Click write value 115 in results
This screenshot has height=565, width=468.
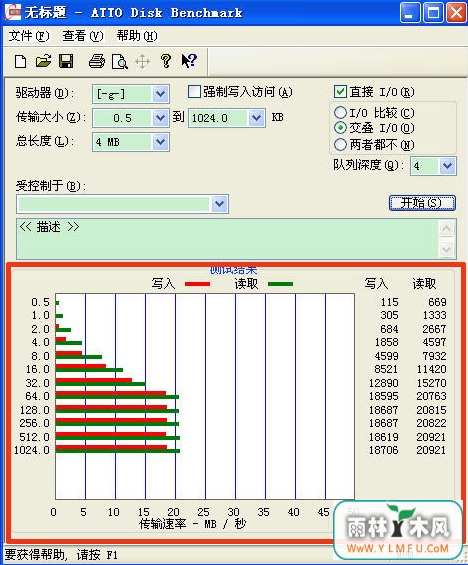click(x=389, y=302)
